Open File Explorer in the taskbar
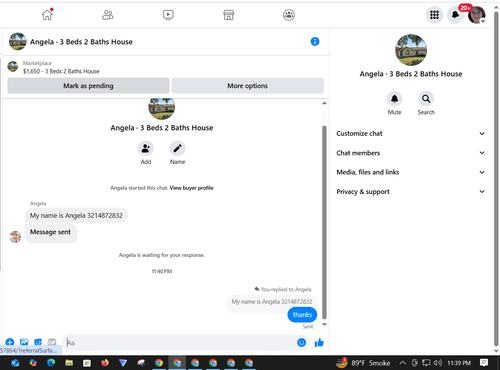This screenshot has width=500, height=370. click(x=69, y=363)
